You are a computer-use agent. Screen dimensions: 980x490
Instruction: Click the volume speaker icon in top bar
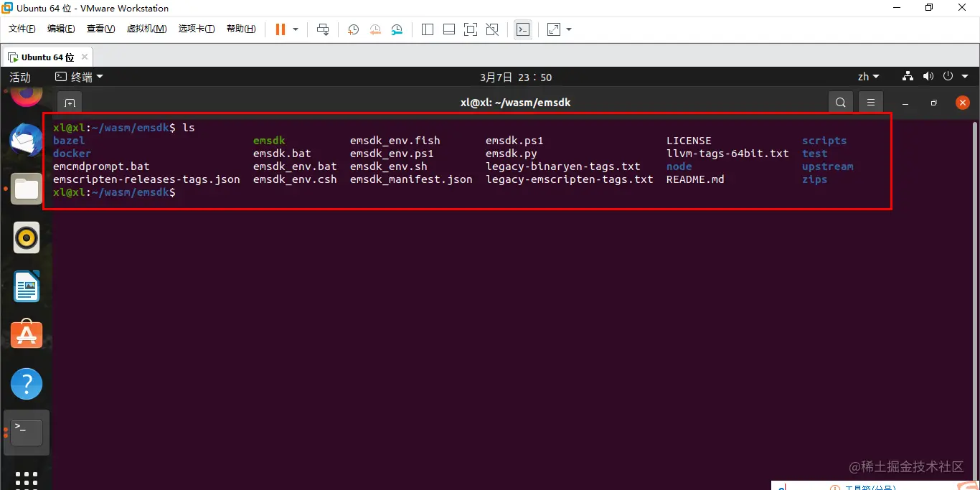click(928, 76)
